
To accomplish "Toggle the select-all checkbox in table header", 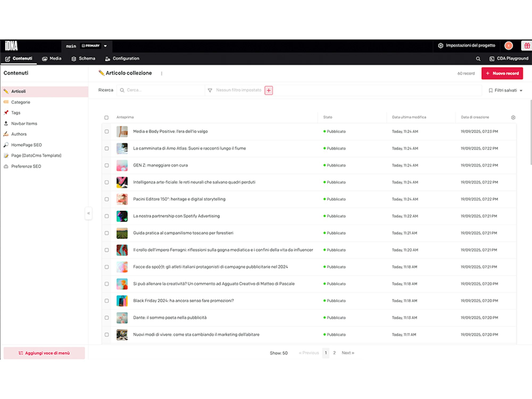I will pyautogui.click(x=106, y=118).
